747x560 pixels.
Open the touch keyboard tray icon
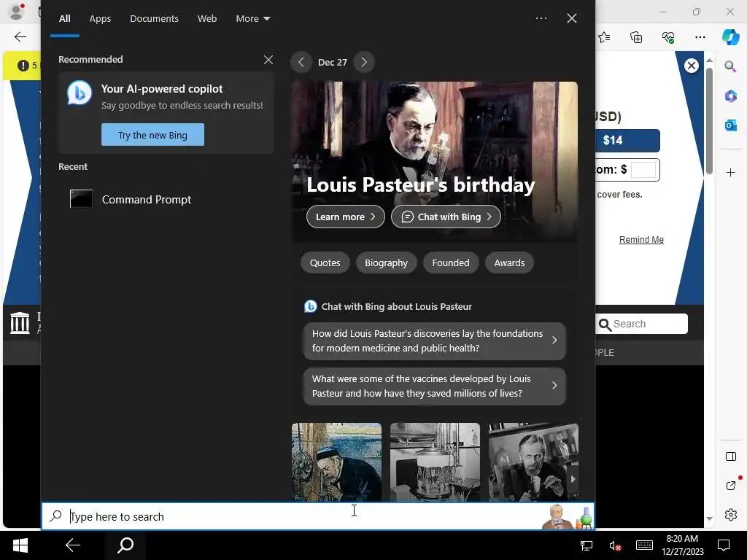tap(644, 545)
